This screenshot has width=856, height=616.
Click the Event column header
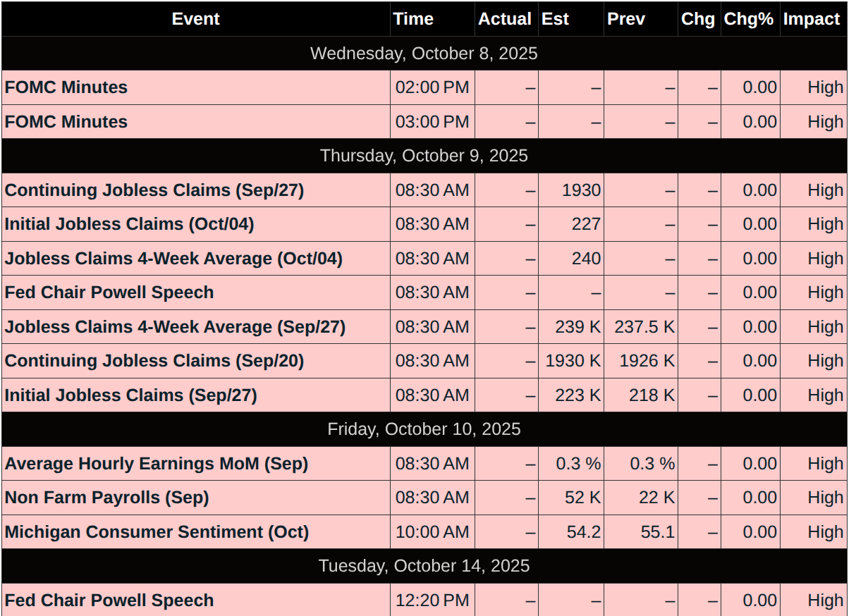(x=195, y=19)
